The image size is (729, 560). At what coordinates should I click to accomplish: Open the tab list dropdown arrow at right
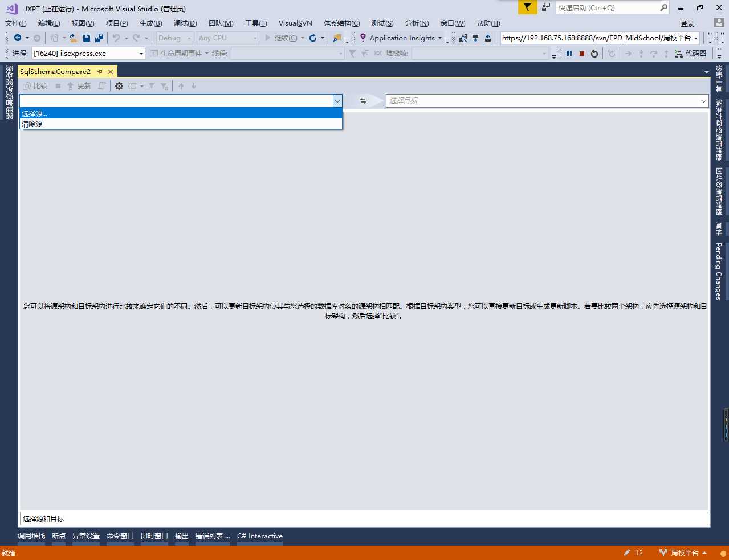707,72
